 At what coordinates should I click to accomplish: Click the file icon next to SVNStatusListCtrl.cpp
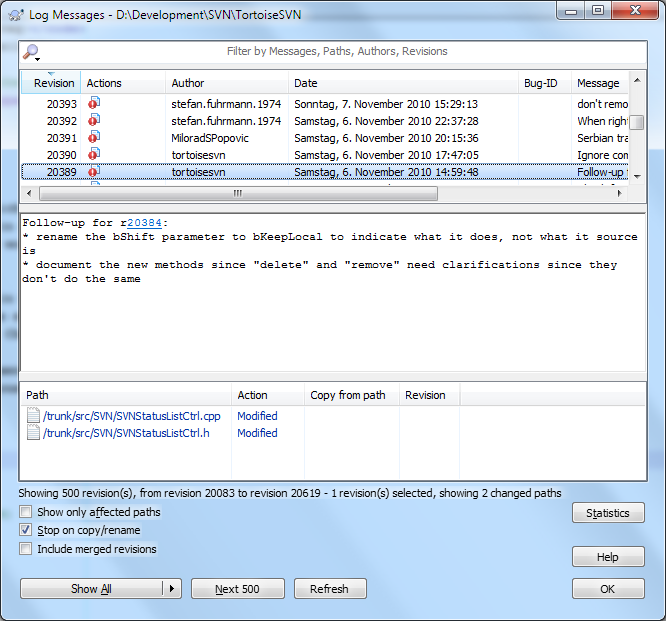tap(33, 416)
